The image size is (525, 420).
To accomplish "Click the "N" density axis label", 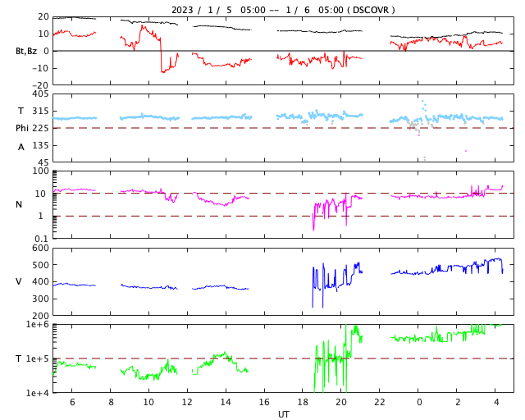I will 19,204.
